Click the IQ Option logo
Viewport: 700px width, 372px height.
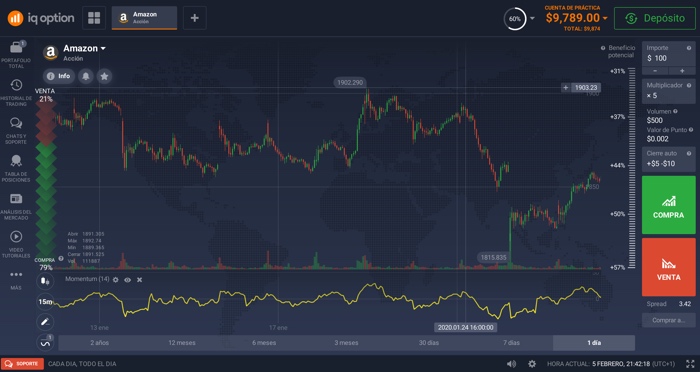41,18
